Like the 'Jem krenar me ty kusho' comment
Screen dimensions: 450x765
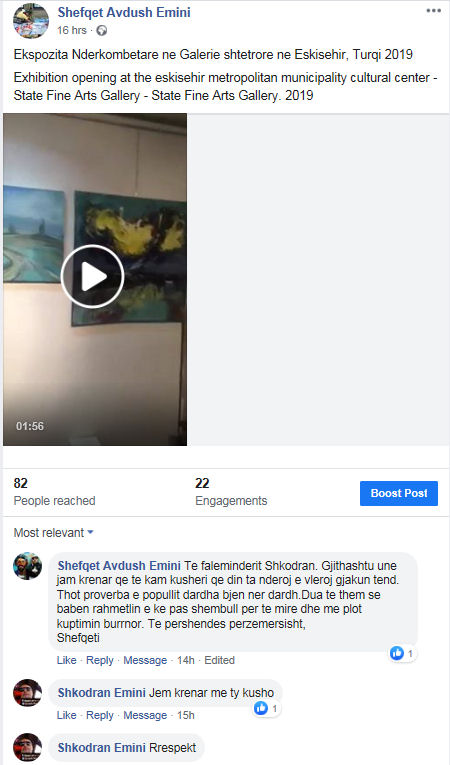66,715
